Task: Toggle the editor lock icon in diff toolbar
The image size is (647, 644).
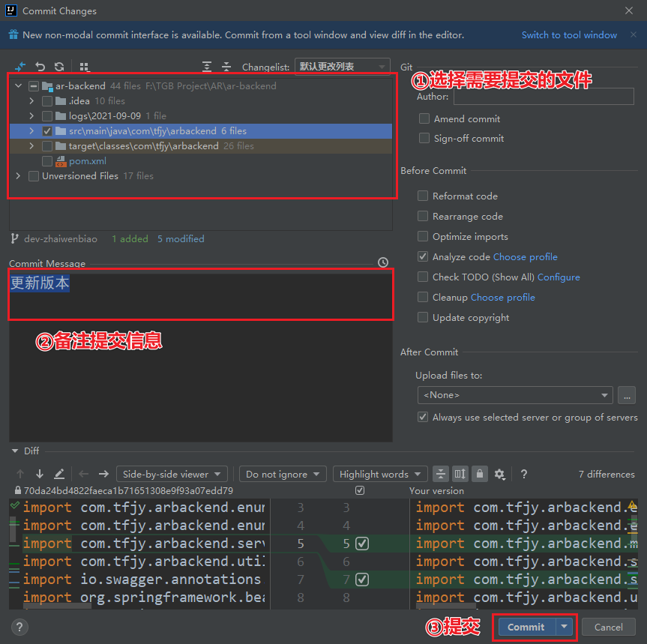Action: [480, 474]
